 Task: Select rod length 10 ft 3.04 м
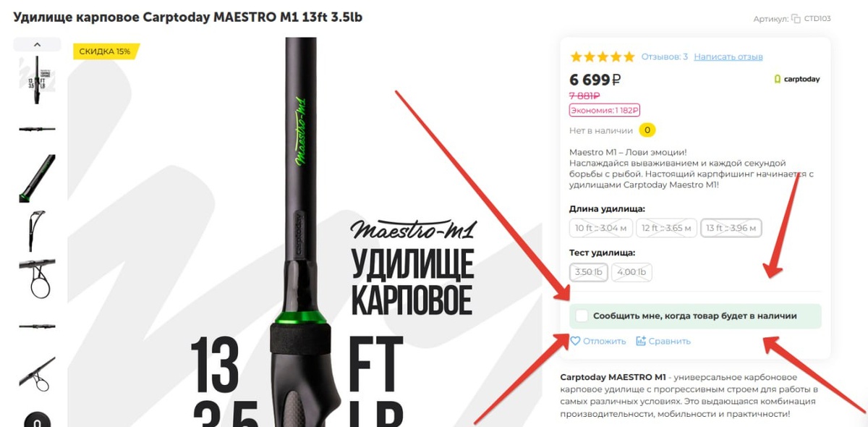(601, 229)
